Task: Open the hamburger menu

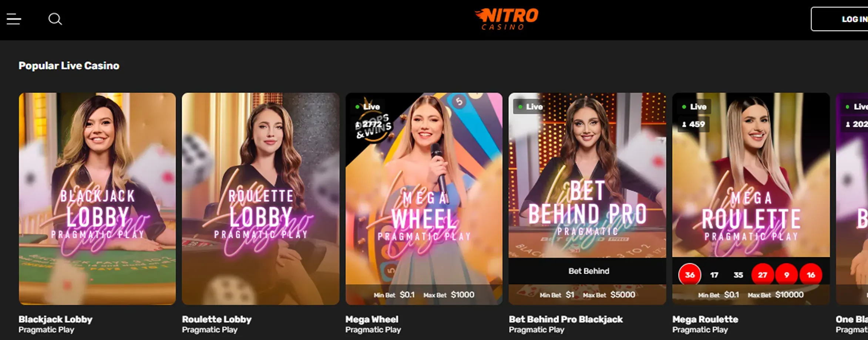Action: tap(14, 19)
